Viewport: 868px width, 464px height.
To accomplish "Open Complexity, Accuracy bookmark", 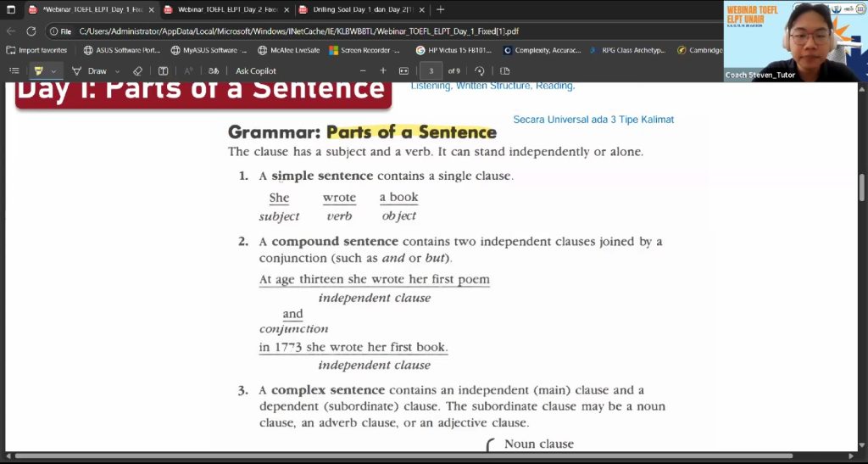I will pyautogui.click(x=542, y=50).
